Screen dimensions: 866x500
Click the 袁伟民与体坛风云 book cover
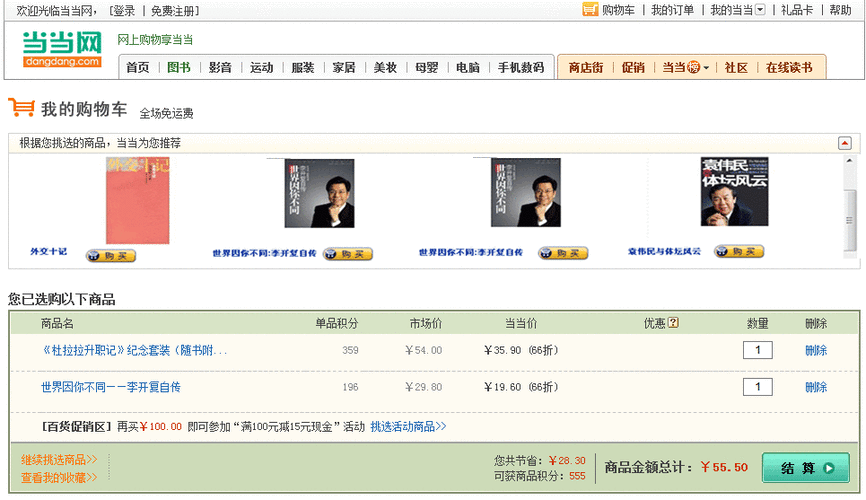coord(735,192)
